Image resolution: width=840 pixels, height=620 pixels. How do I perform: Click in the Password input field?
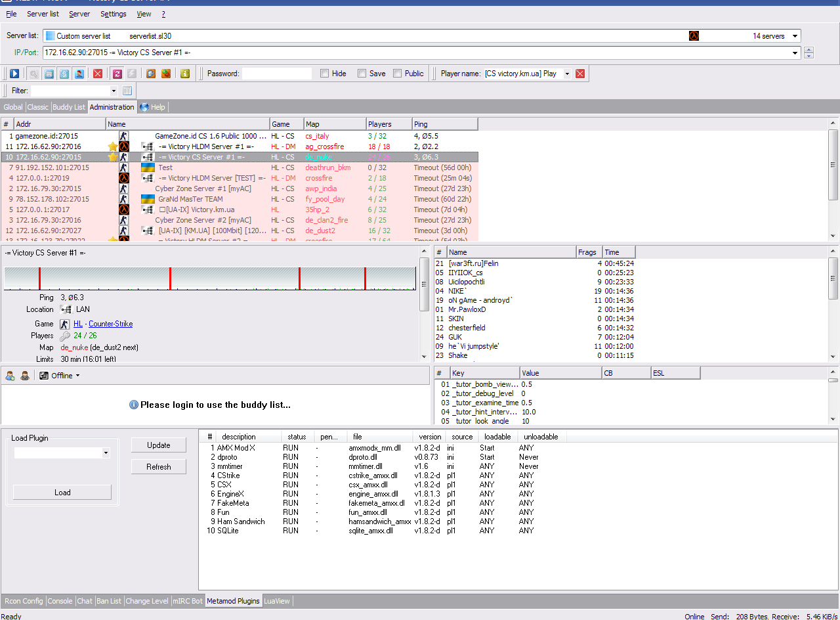277,74
